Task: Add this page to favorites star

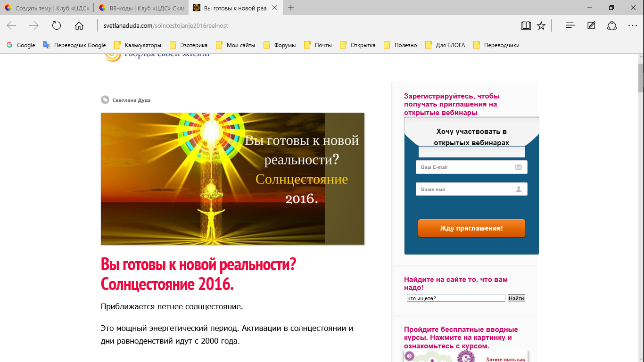Action: coord(541,25)
